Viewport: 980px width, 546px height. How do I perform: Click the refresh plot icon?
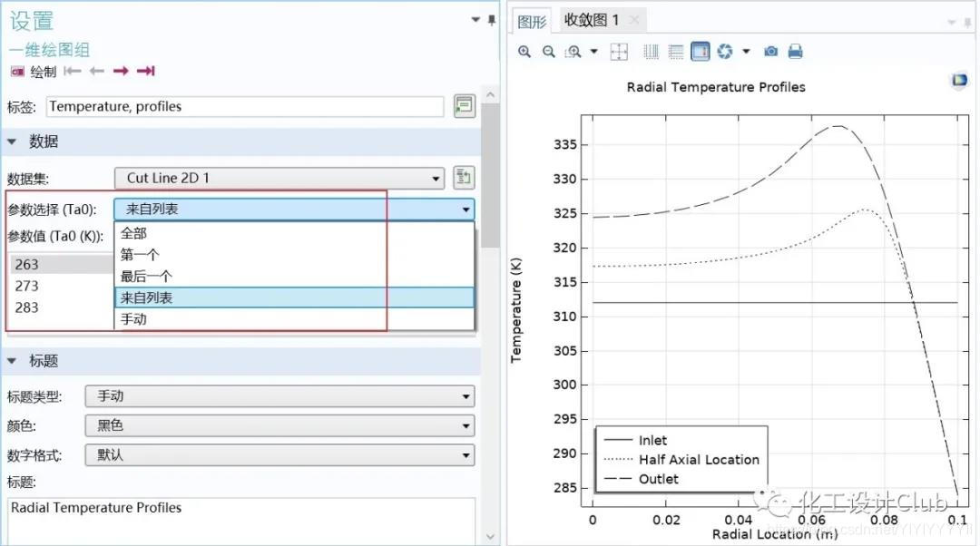pyautogui.click(x=725, y=51)
